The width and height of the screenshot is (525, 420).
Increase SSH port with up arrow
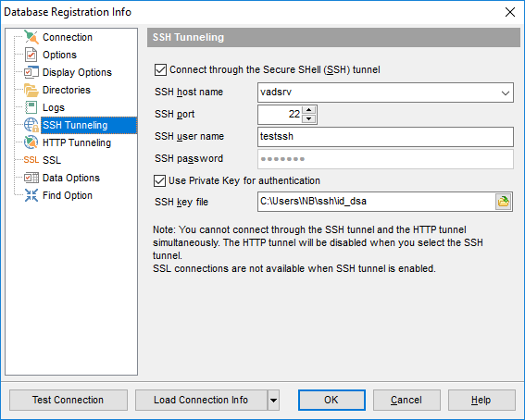(x=308, y=110)
